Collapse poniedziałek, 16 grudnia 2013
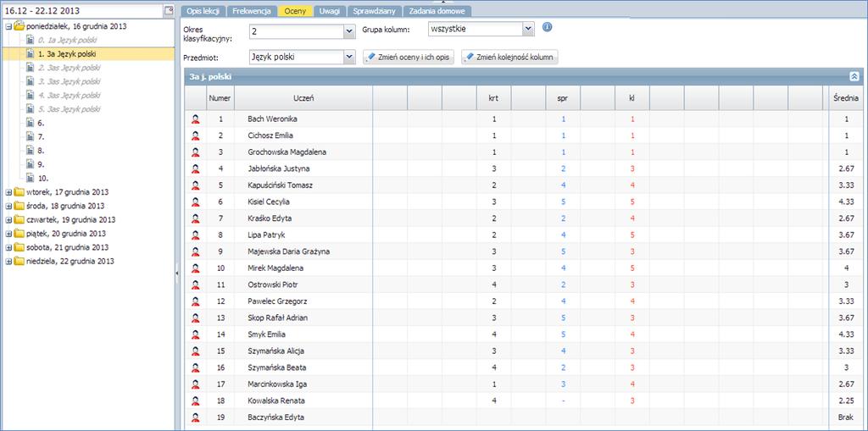The height and width of the screenshot is (431, 868). point(8,26)
